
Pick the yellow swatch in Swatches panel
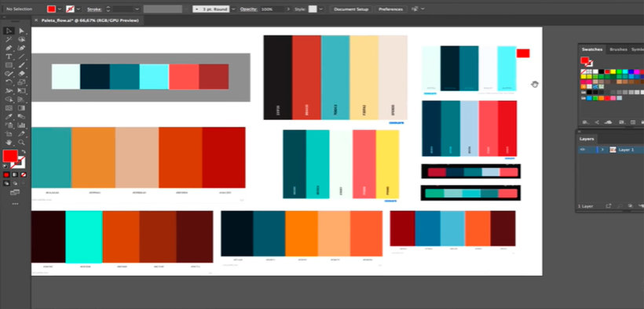[613, 71]
